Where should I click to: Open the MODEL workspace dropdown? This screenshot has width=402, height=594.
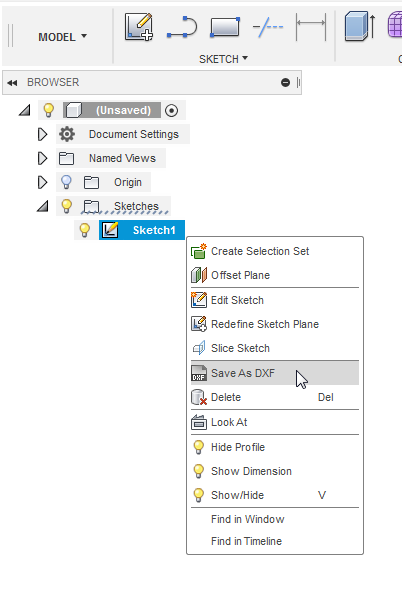coord(62,37)
